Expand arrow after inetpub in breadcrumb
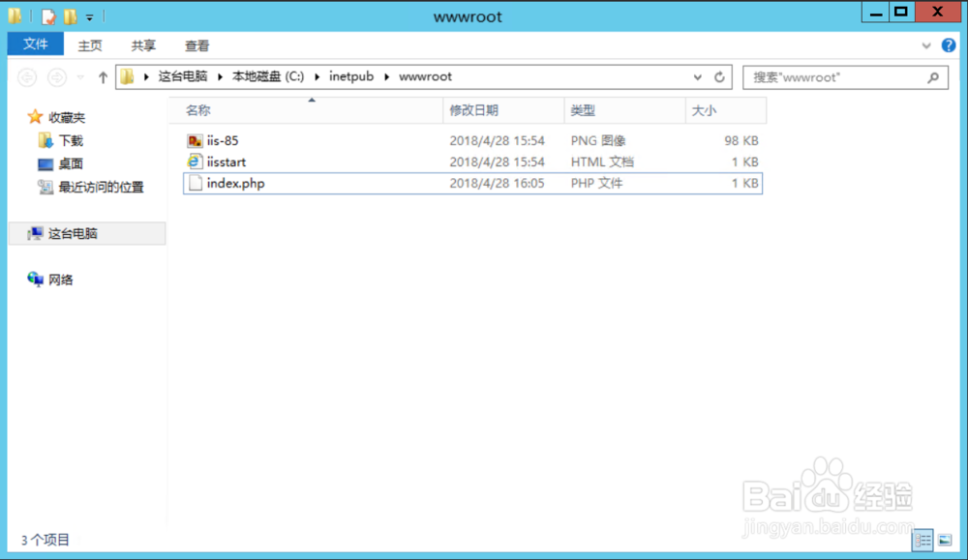Image resolution: width=968 pixels, height=560 pixels. [x=386, y=76]
